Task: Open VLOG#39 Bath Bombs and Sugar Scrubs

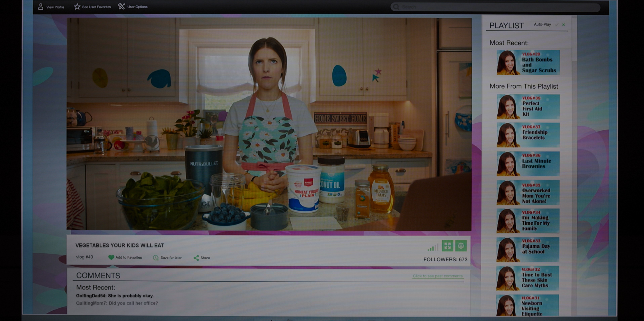Action: [x=528, y=62]
